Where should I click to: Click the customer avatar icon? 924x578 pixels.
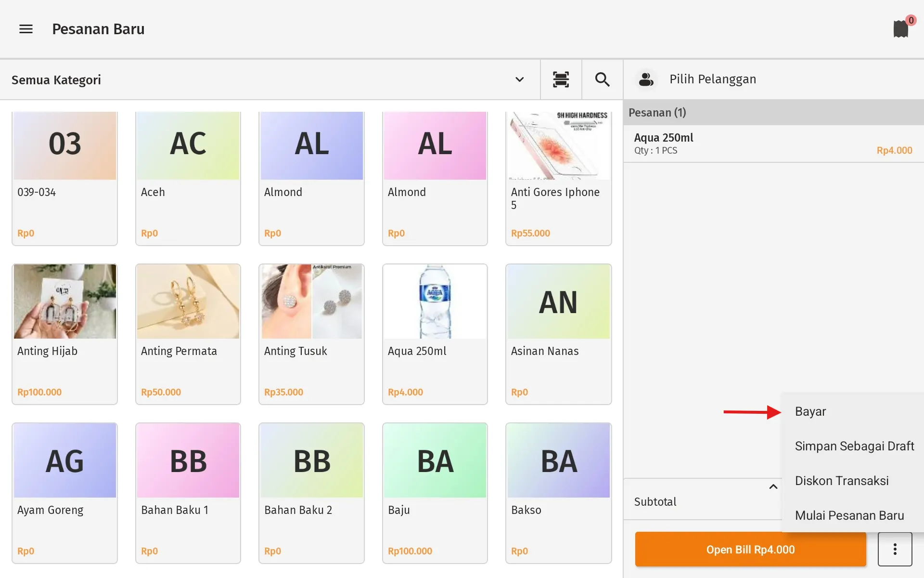(x=646, y=79)
